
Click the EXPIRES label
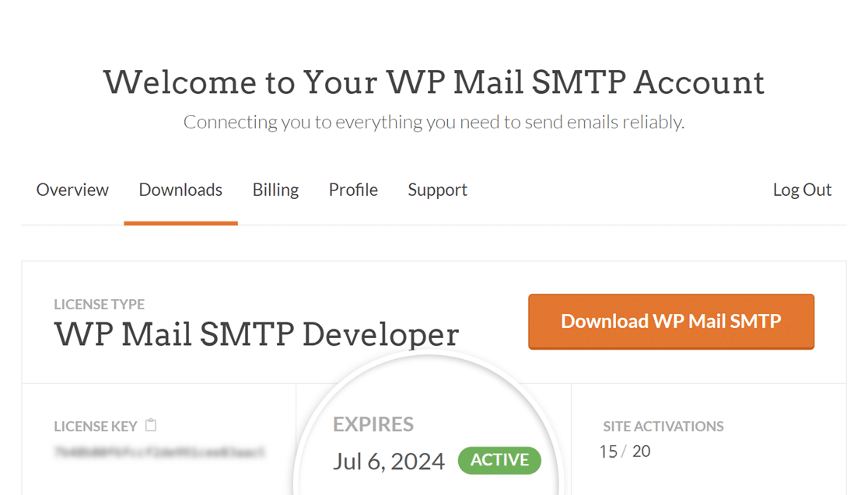click(x=373, y=424)
